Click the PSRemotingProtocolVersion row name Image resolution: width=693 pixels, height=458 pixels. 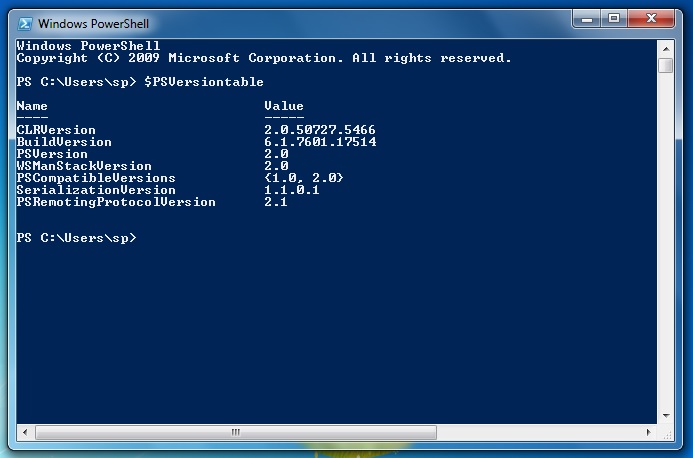click(116, 202)
